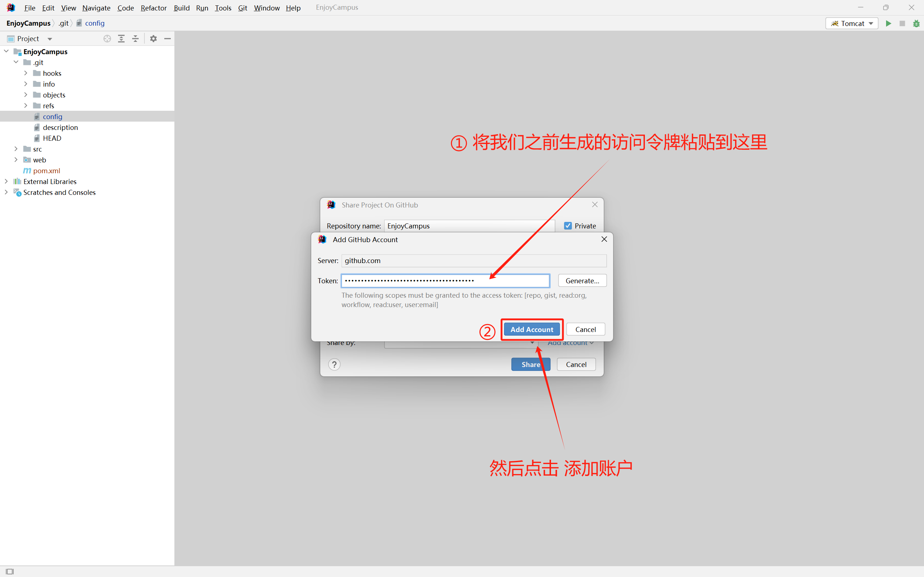Click .git in the breadcrumb bar

[64, 23]
